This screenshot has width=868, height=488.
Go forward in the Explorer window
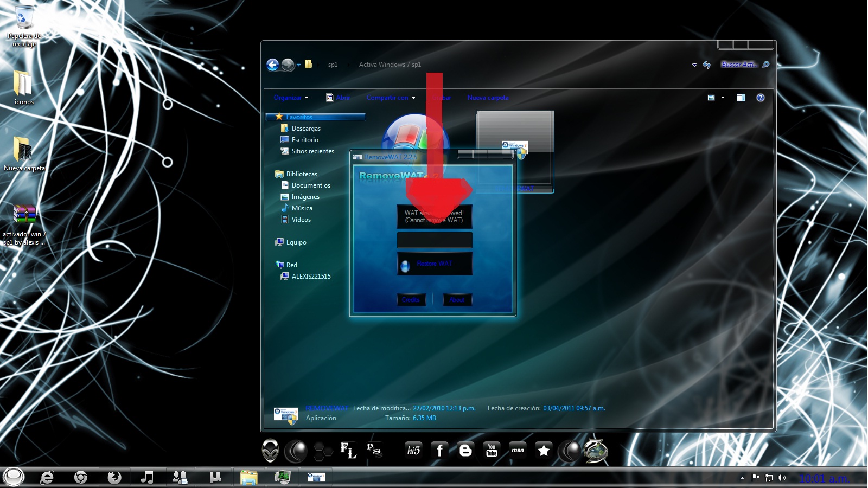288,65
